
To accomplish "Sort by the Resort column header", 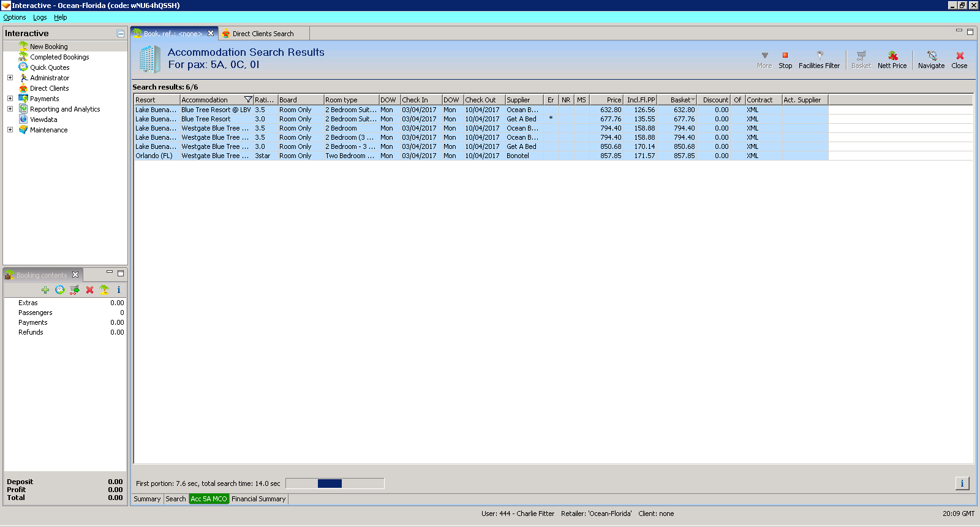I will [157, 100].
